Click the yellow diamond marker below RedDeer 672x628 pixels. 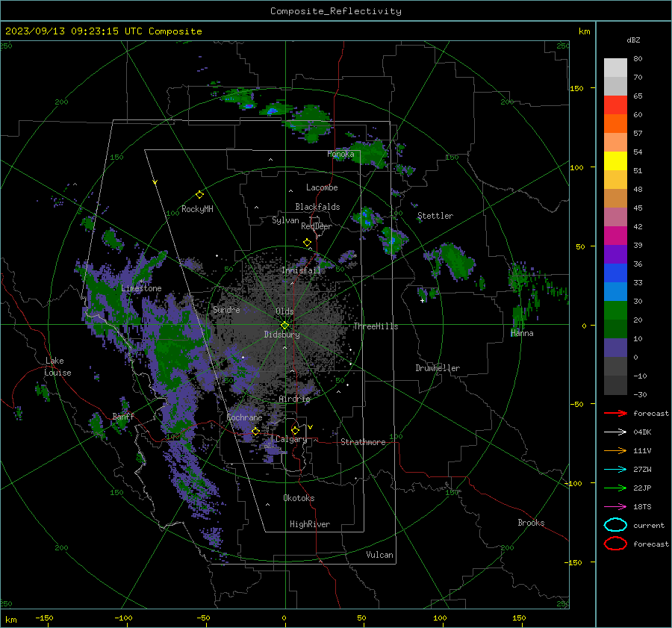click(x=308, y=243)
